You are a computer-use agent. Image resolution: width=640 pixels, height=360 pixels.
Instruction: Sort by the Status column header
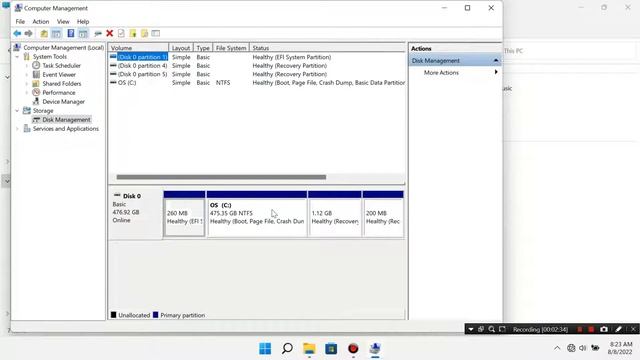[x=327, y=48]
